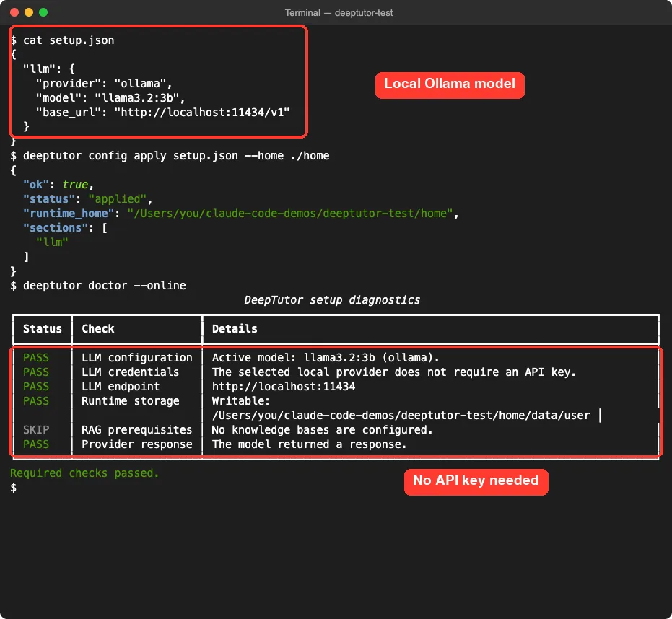Click the final empty '$' shell prompt
This screenshot has width=672, height=619.
click(x=14, y=488)
